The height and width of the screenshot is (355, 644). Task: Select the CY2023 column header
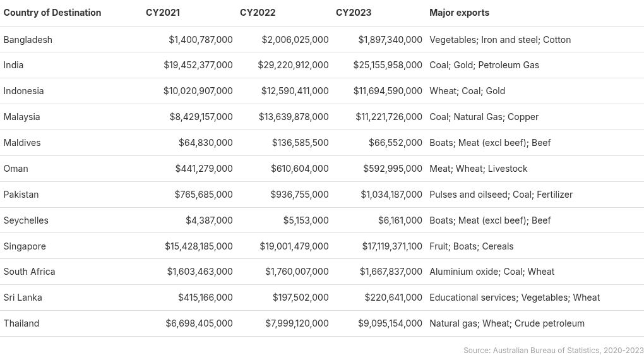tap(354, 13)
